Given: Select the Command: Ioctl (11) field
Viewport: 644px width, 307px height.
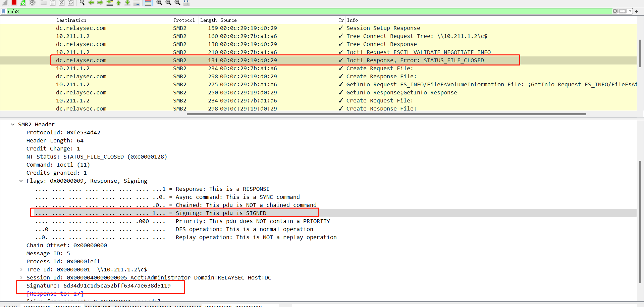Looking at the screenshot, I should [58, 165].
